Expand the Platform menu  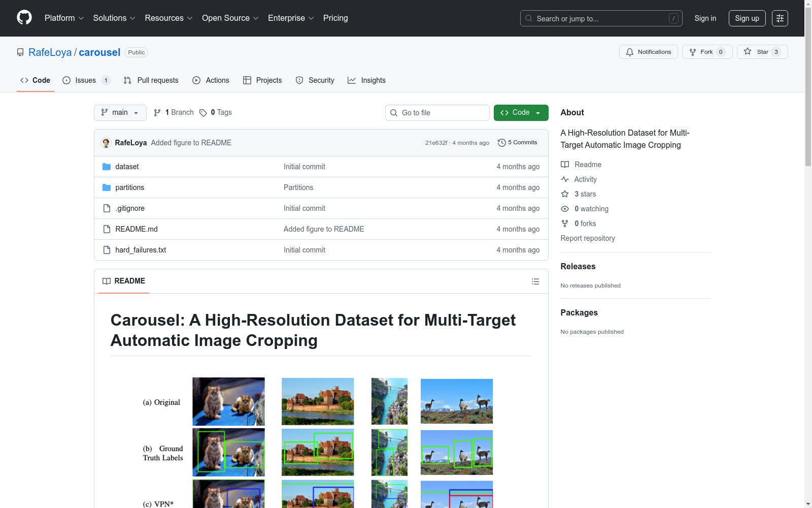[64, 18]
